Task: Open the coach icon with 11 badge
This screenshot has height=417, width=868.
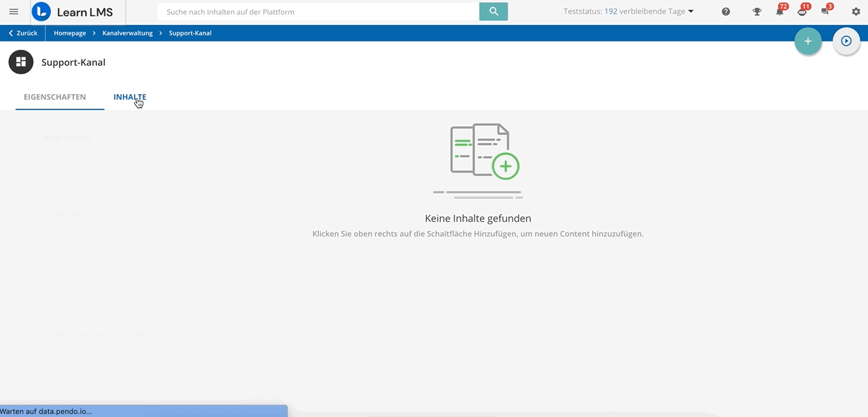Action: [802, 11]
